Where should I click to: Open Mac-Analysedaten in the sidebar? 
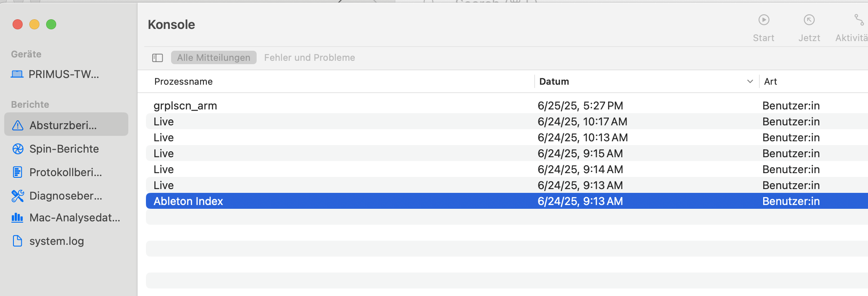pos(74,218)
